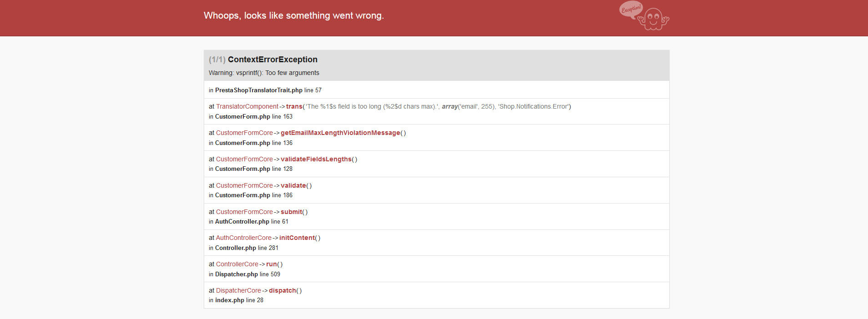Click the ControllerCore class link
Viewport: 868px width, 319px height.
pos(237,264)
